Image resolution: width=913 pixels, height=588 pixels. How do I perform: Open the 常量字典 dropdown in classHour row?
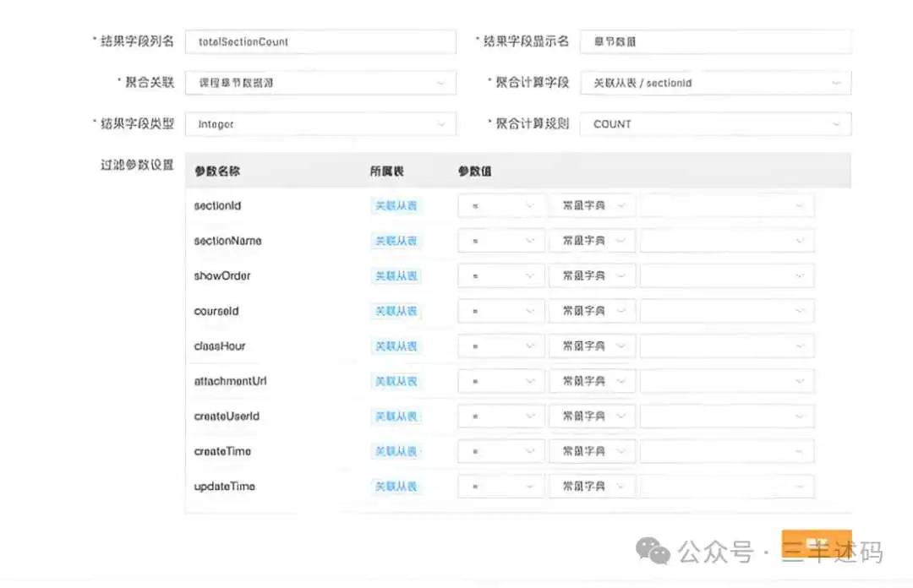592,346
